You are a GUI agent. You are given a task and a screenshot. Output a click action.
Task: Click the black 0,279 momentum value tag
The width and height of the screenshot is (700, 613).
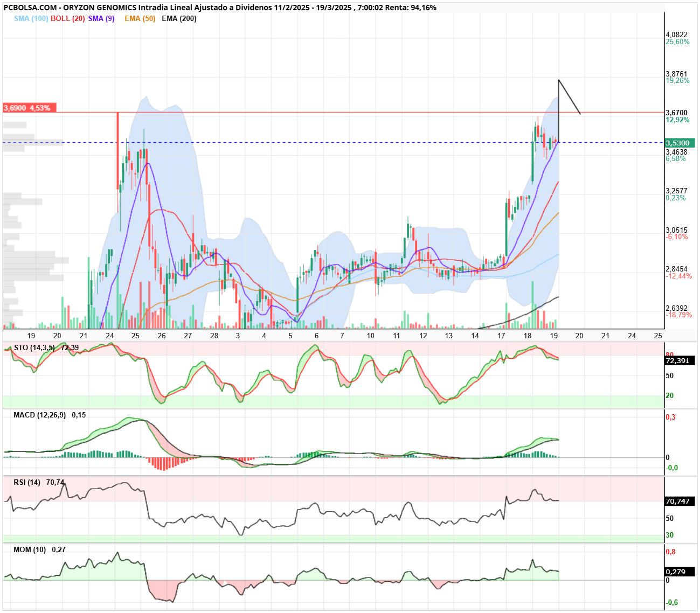click(680, 572)
